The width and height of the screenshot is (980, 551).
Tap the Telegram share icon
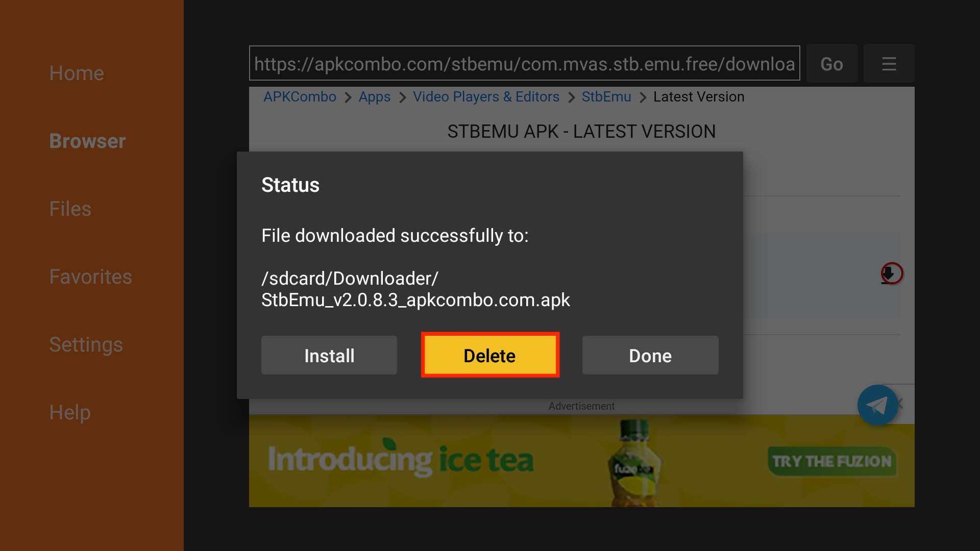click(x=878, y=405)
